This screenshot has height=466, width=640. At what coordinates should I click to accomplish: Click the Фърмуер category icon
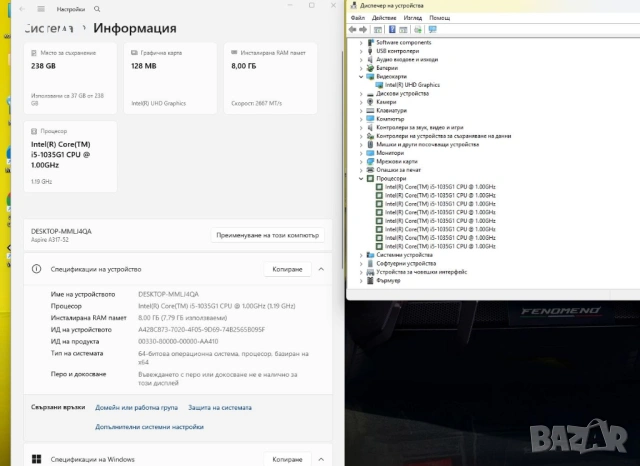(x=370, y=280)
